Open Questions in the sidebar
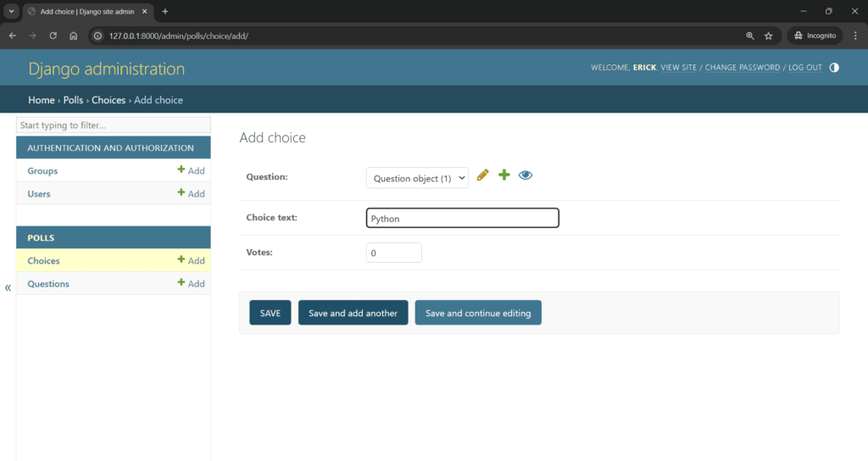 (48, 284)
